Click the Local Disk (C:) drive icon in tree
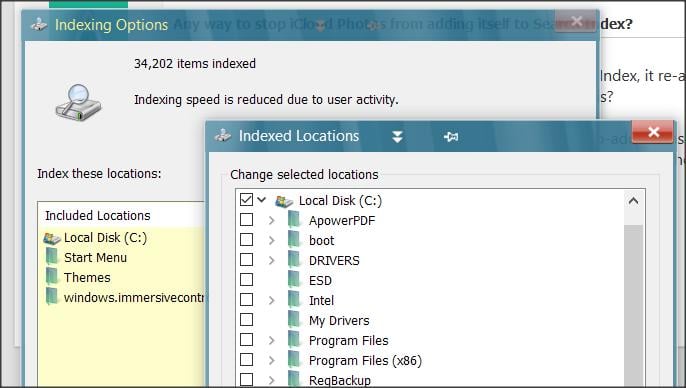The width and height of the screenshot is (686, 388). 284,201
